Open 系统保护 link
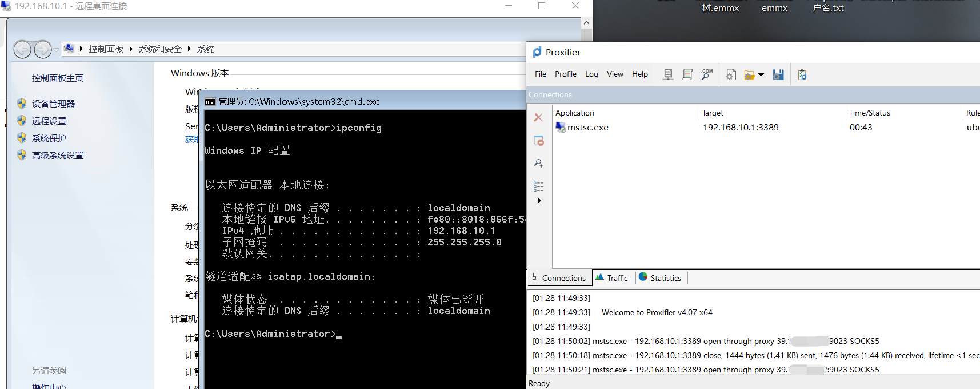 (49, 138)
